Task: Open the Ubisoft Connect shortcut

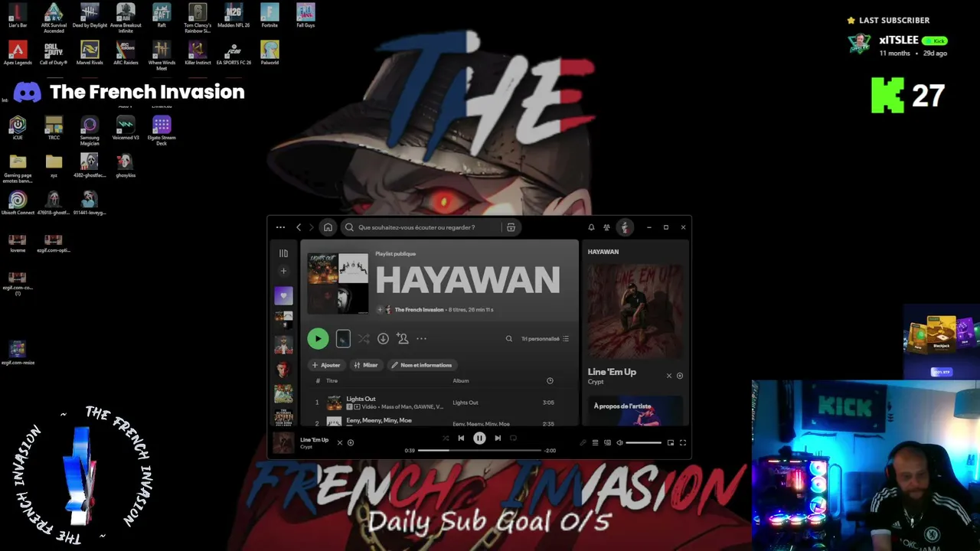Action: 18,203
